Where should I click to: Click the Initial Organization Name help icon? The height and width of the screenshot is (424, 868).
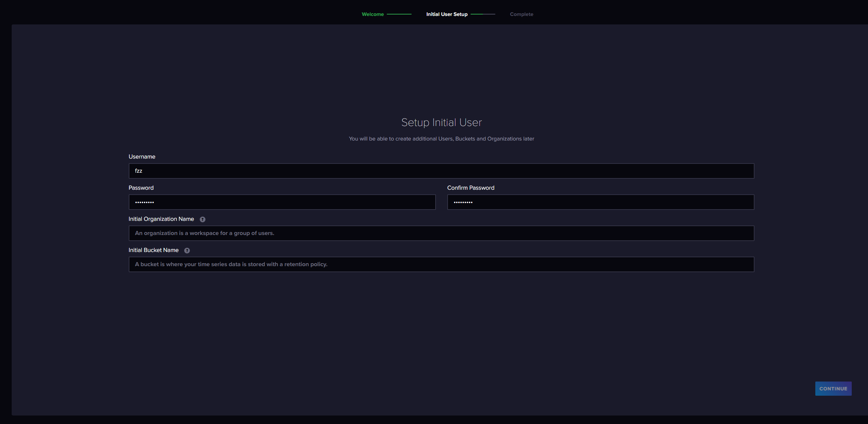[203, 219]
